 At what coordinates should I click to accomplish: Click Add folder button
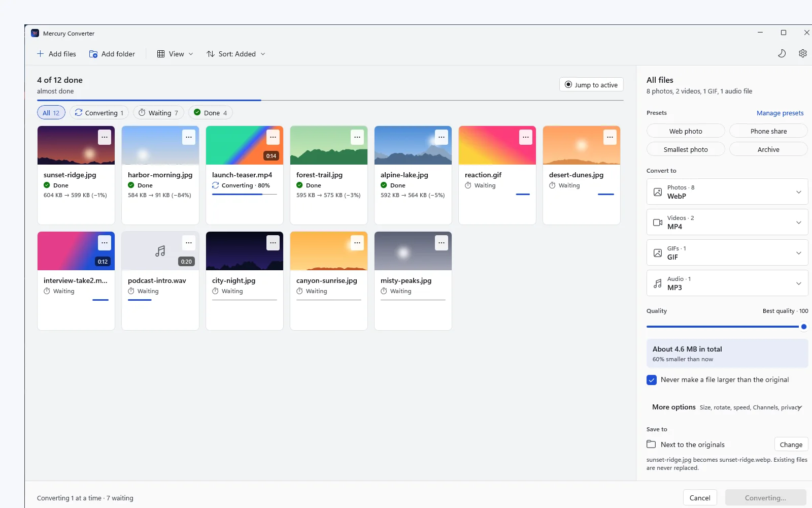(112, 54)
